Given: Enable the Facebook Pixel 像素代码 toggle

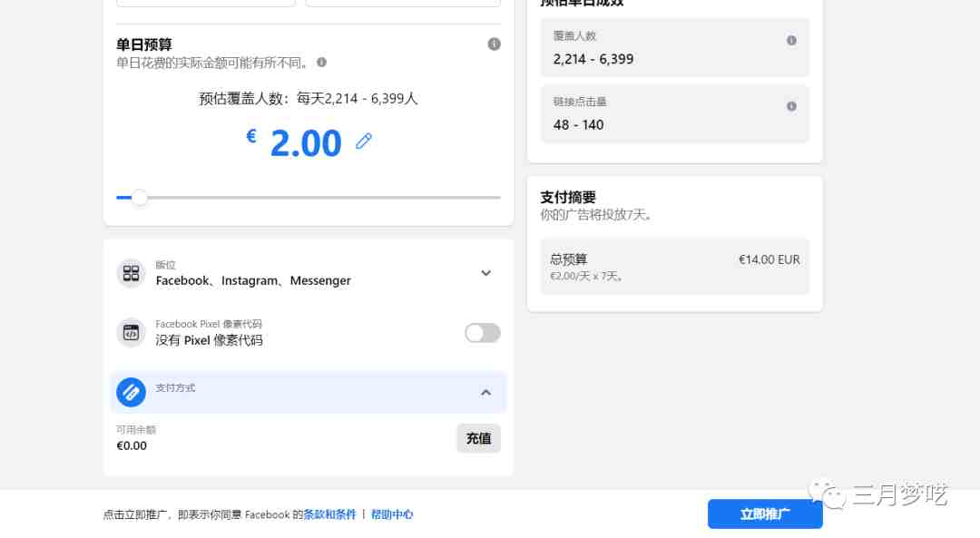Looking at the screenshot, I should tap(482, 333).
